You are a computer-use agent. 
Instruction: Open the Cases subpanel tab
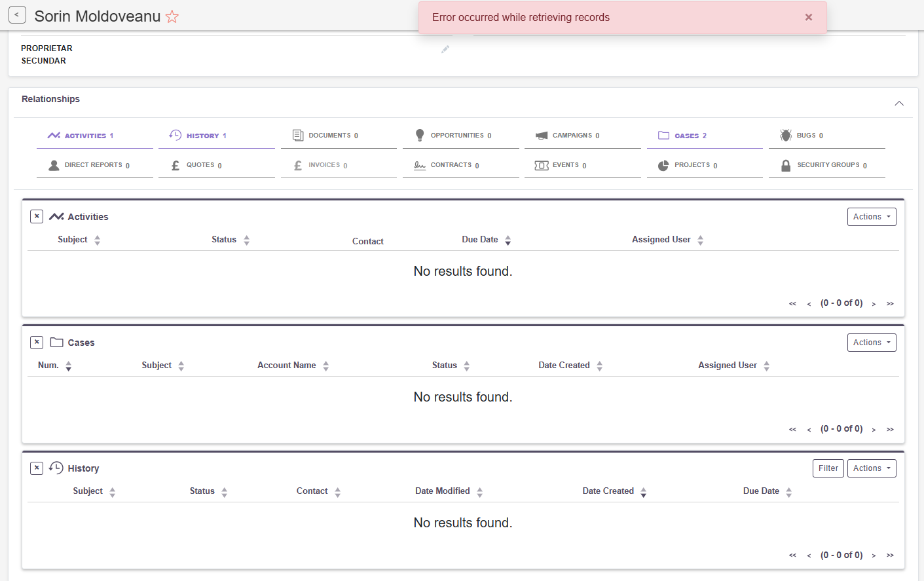tap(705, 136)
